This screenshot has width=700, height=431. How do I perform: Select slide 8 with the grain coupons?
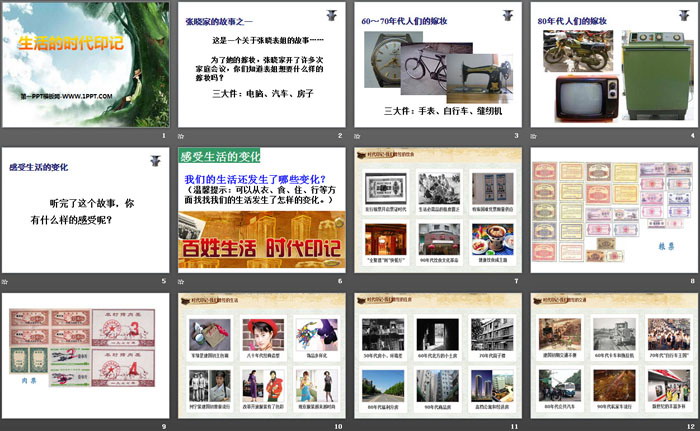(x=614, y=210)
